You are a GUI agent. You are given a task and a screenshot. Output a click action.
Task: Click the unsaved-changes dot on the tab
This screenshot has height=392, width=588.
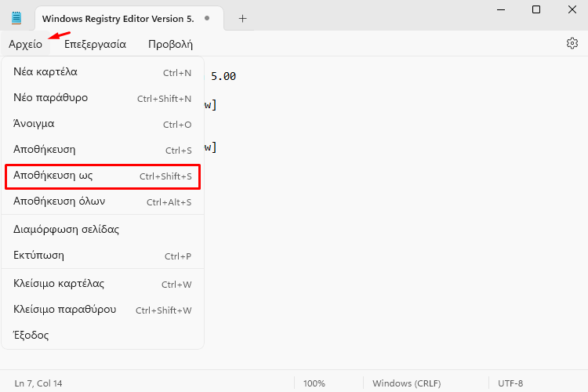pyautogui.click(x=207, y=18)
